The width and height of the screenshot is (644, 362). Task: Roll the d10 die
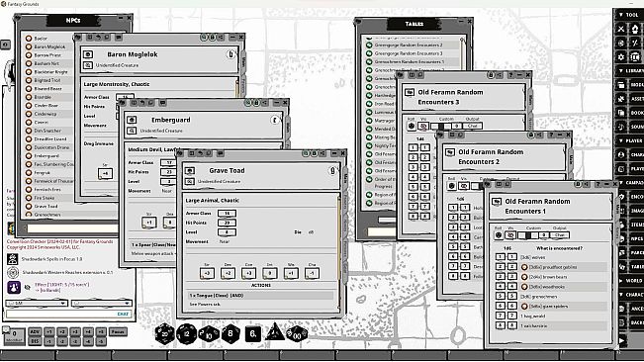pos(209,334)
